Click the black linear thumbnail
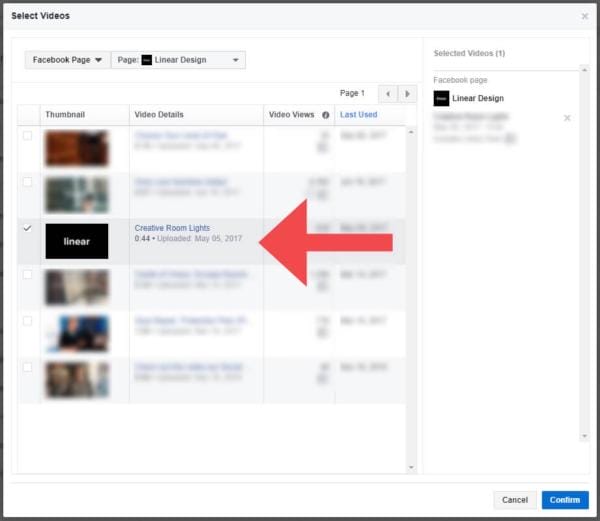Viewport: 600px width, 521px height. 77,241
